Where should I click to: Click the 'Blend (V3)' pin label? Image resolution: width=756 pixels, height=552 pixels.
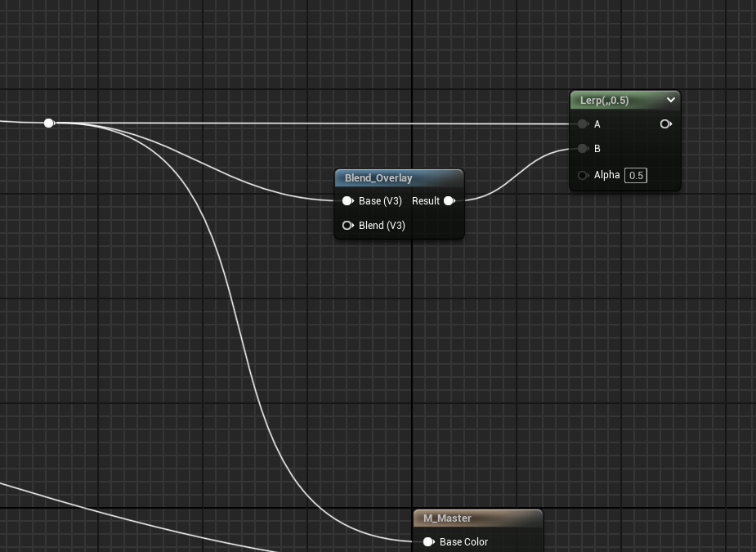click(382, 226)
